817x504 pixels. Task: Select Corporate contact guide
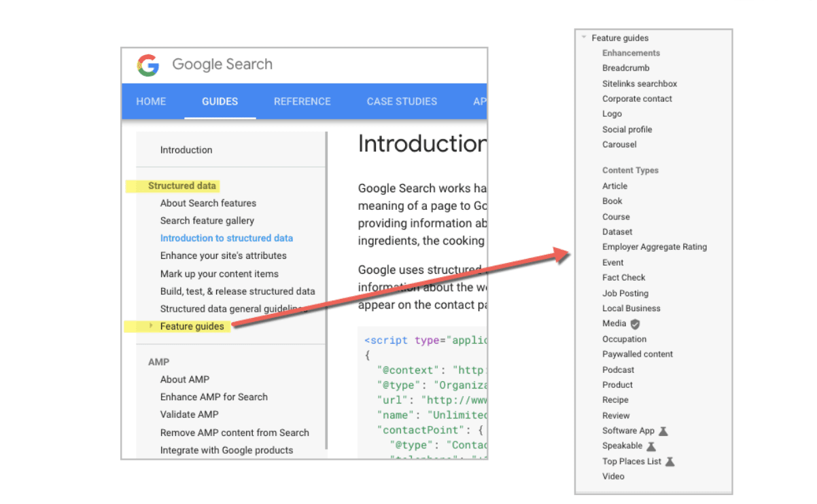point(637,98)
